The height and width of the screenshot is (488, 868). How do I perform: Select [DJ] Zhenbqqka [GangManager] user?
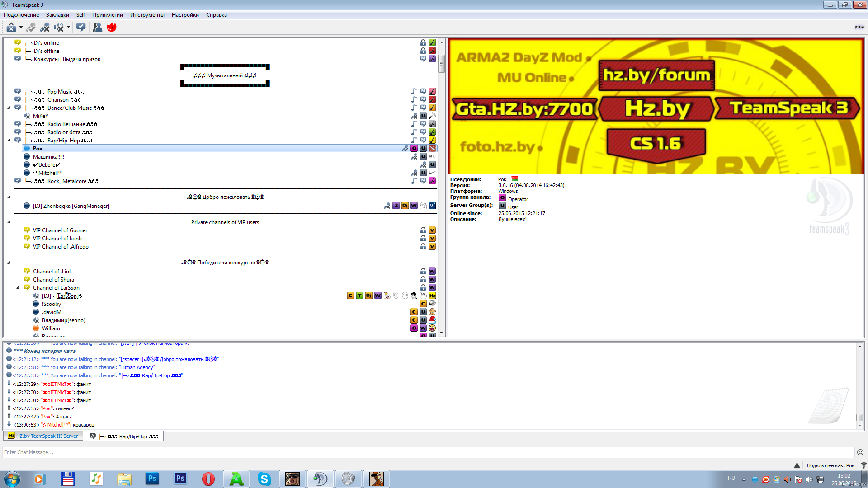pyautogui.click(x=71, y=206)
